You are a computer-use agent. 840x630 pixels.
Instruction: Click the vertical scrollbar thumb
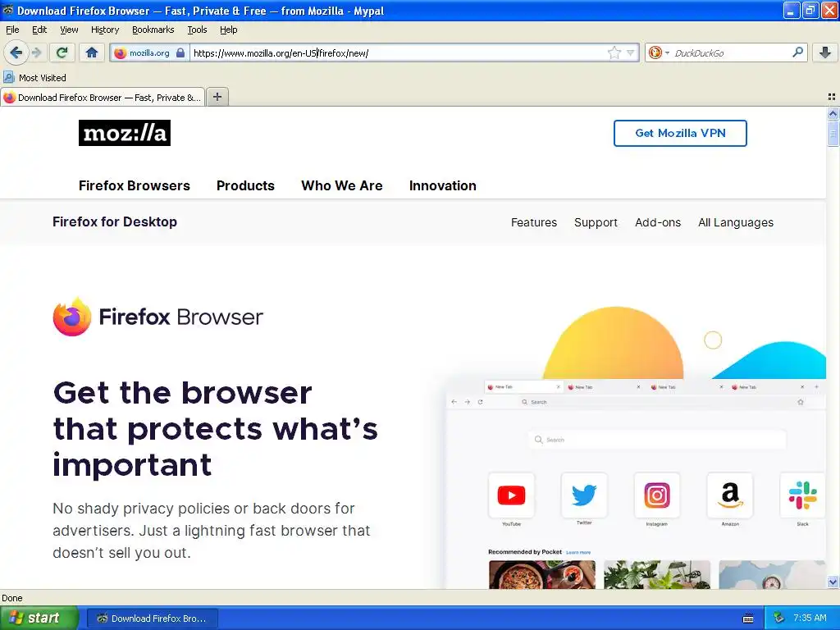(x=833, y=133)
